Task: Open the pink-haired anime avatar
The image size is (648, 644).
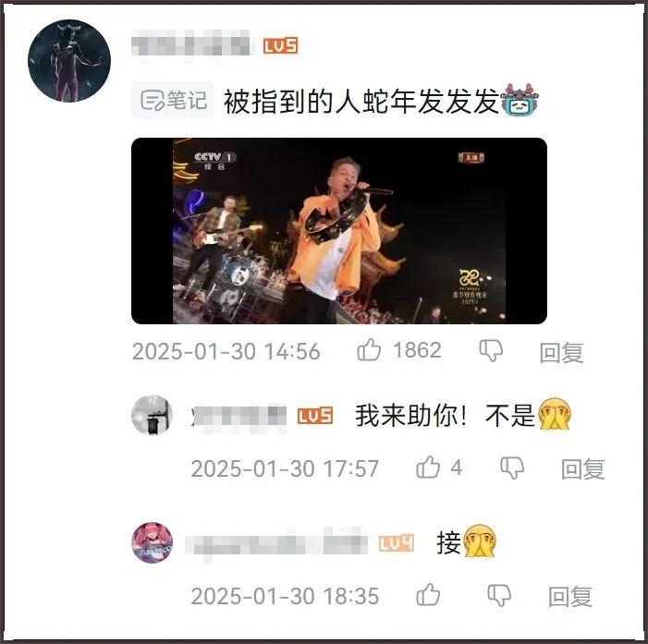Action: tap(152, 542)
